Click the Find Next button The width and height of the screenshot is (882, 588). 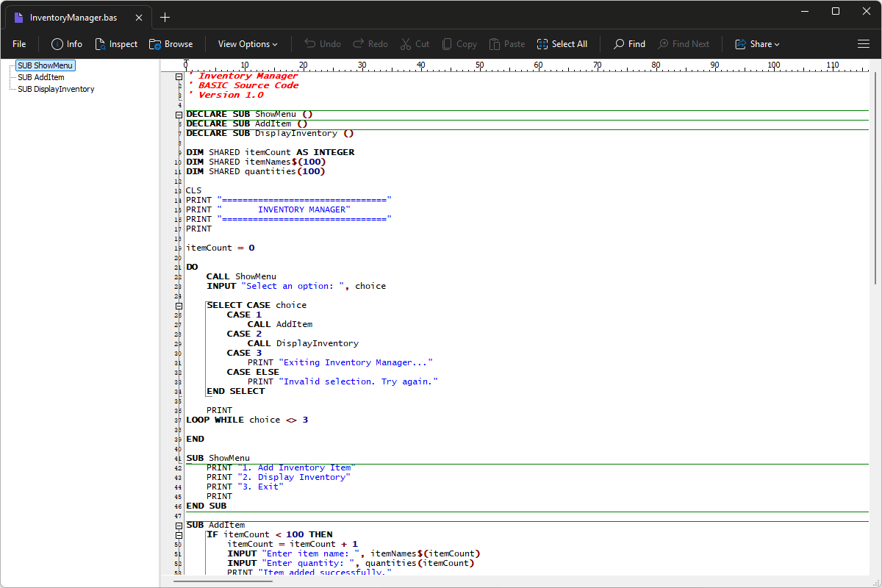(x=684, y=44)
